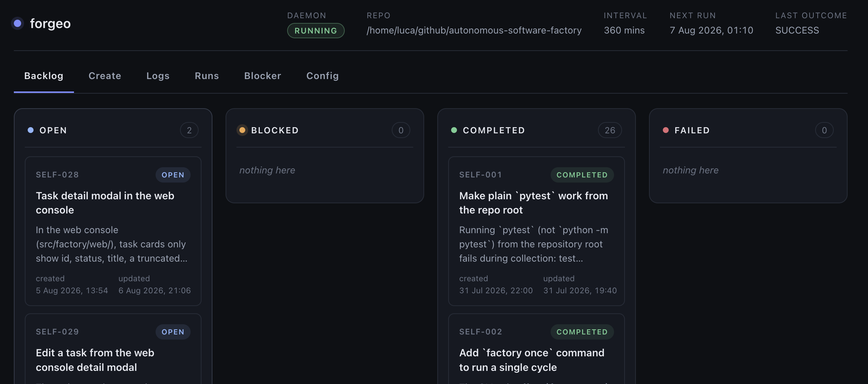Click the last outcome SUCCESS value

pyautogui.click(x=797, y=30)
